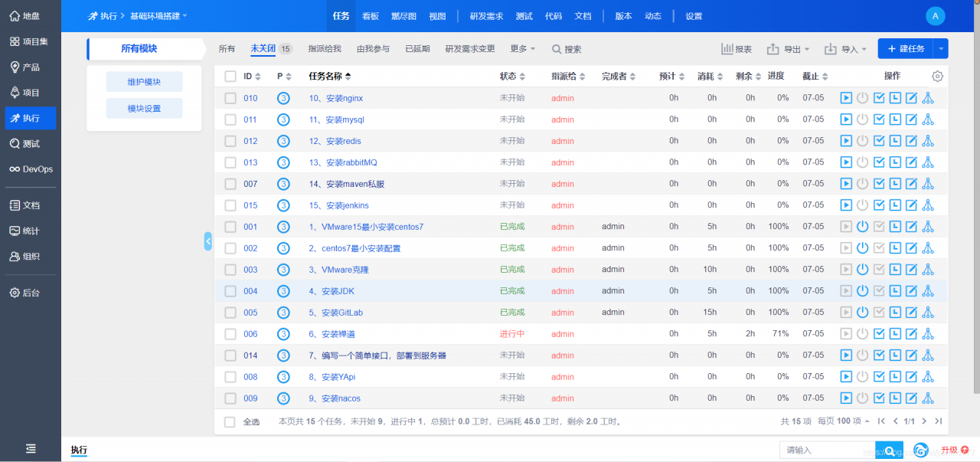Open DevOps in the left sidebar

(31, 169)
